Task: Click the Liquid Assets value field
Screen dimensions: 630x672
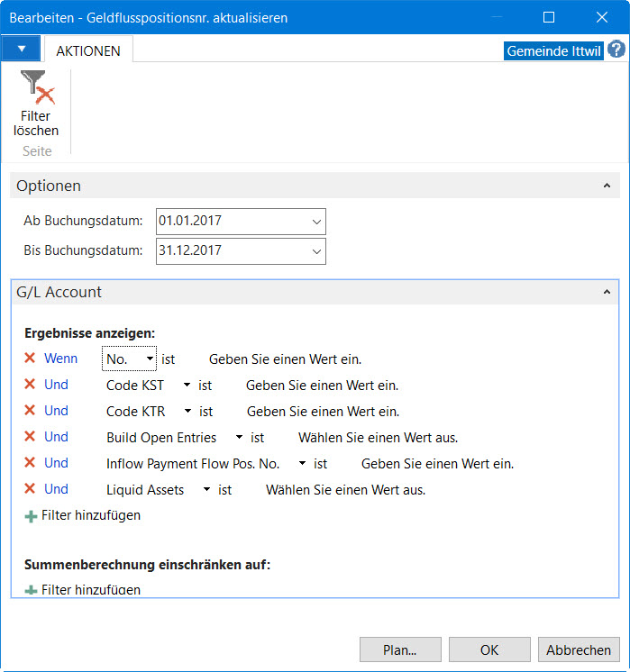Action: coord(346,490)
